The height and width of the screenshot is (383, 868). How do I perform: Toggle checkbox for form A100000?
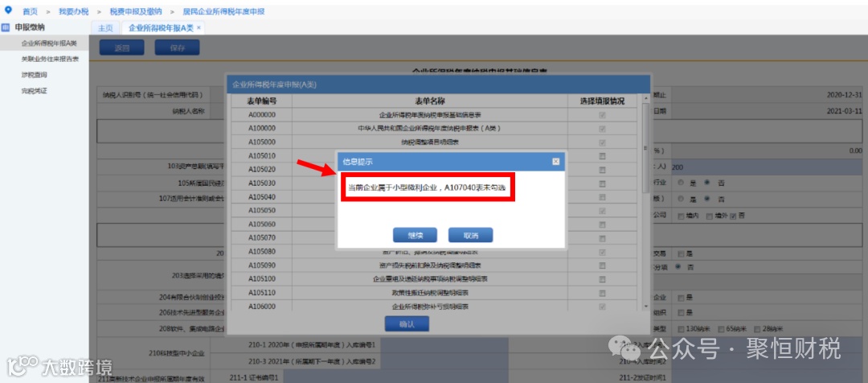pos(602,129)
